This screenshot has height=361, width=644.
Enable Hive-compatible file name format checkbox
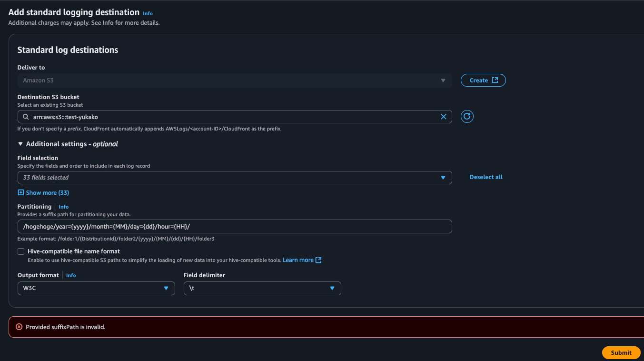pos(21,251)
